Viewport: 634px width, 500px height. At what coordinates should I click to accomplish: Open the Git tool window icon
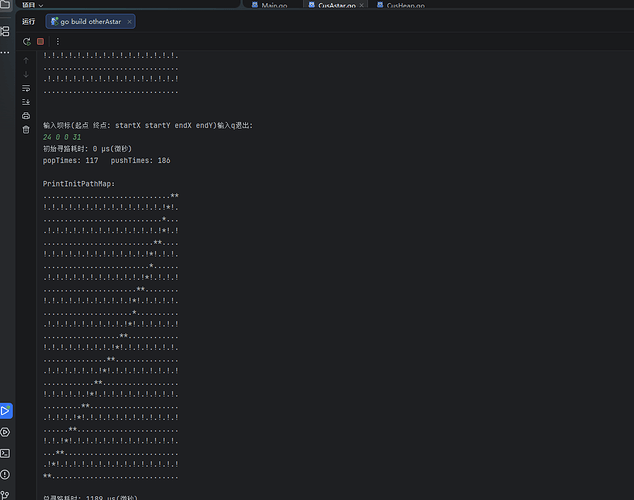(x=5, y=496)
